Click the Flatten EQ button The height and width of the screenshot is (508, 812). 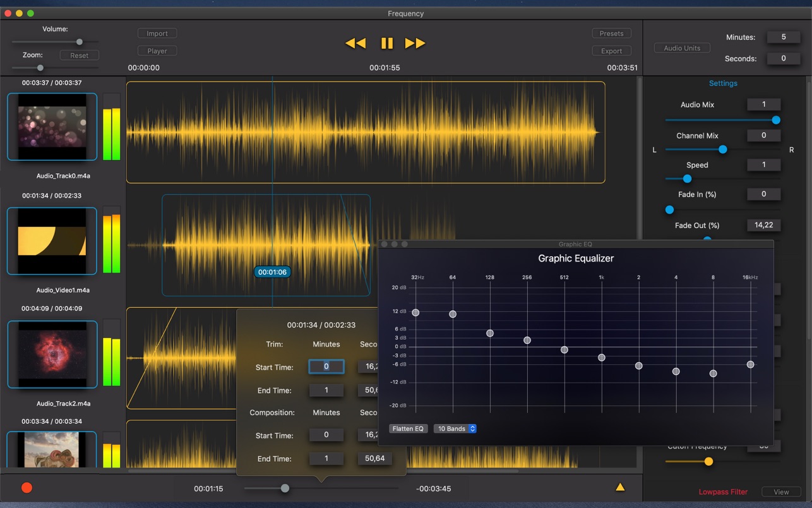point(408,428)
